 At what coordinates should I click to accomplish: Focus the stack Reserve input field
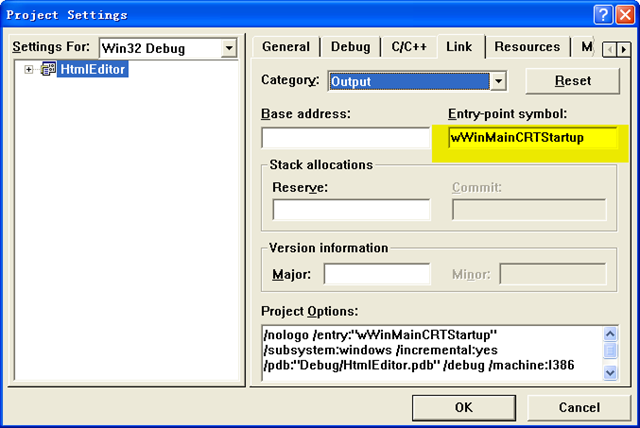tap(351, 209)
